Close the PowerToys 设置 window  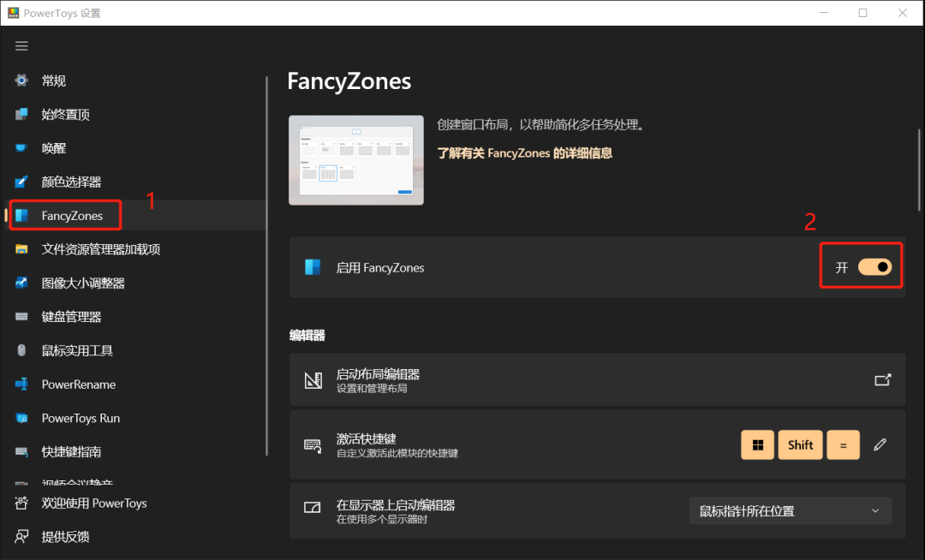[x=903, y=13]
